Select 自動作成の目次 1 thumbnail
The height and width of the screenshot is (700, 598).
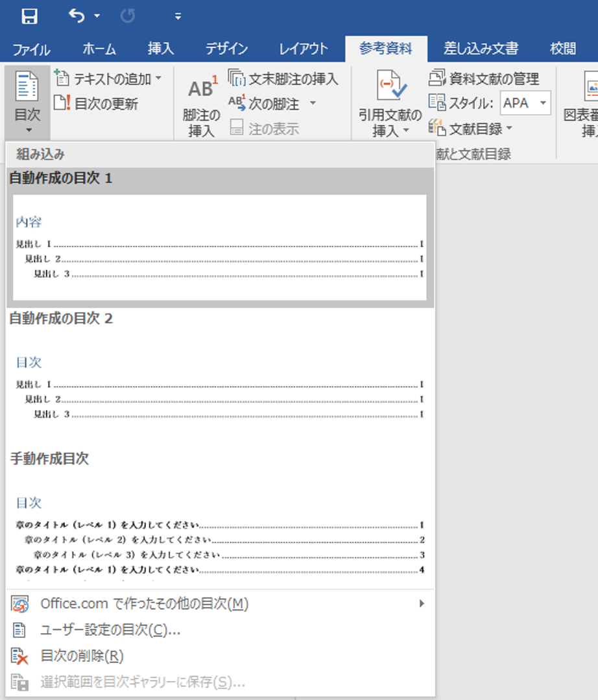pyautogui.click(x=219, y=247)
